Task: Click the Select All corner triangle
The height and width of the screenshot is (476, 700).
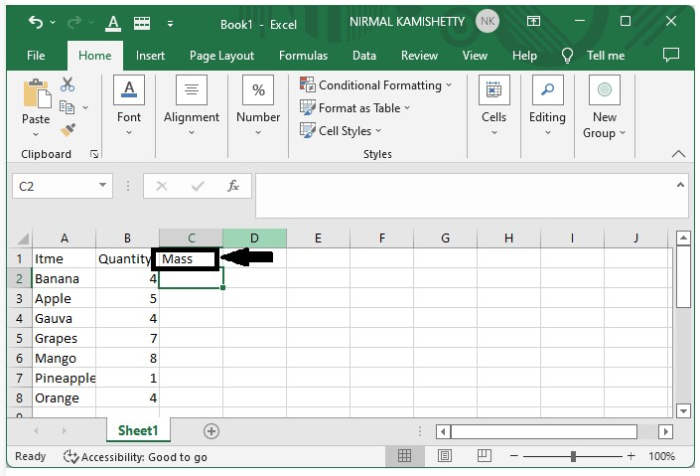Action: pos(23,238)
